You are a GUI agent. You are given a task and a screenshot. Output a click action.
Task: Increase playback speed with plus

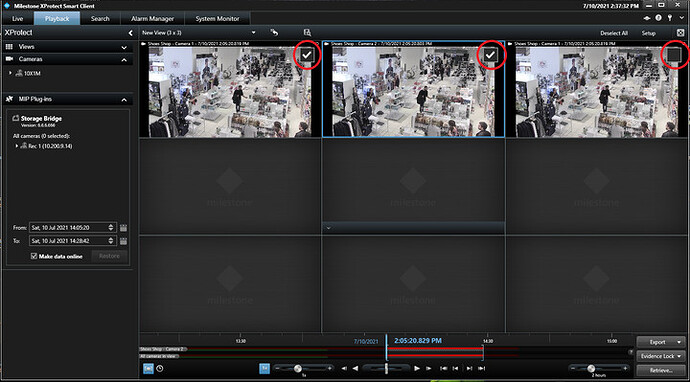(329, 368)
